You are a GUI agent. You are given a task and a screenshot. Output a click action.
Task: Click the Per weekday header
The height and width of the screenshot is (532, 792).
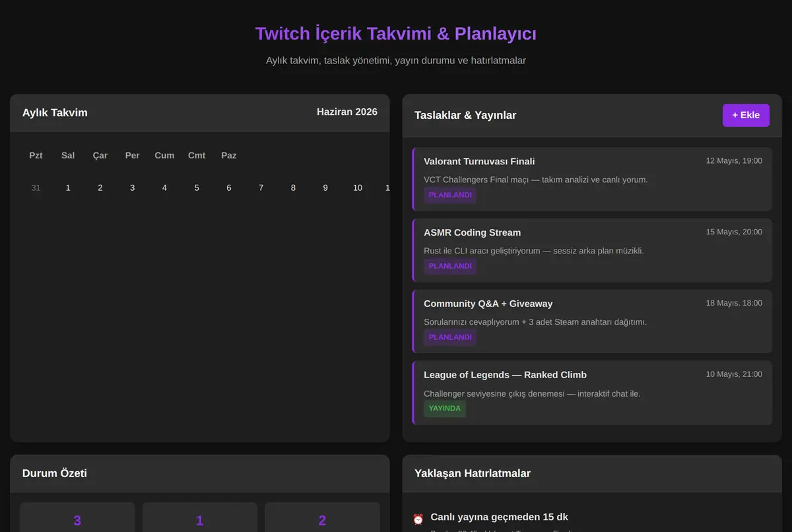pyautogui.click(x=132, y=156)
